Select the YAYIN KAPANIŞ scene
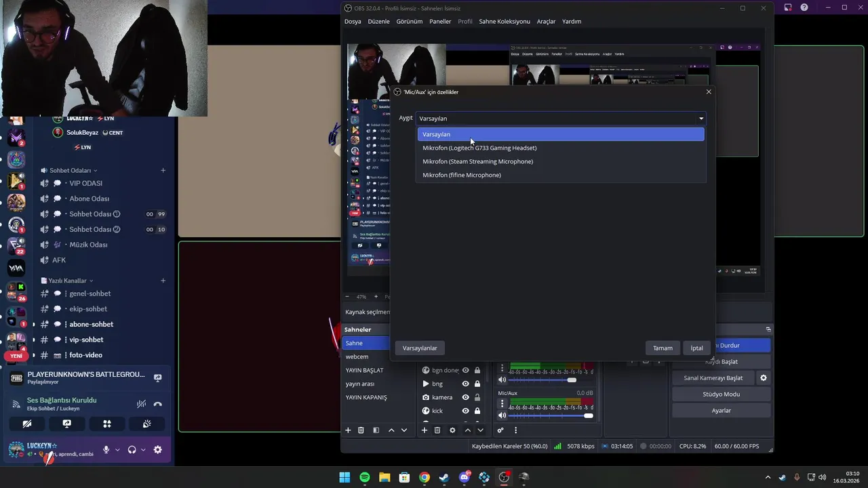 pos(366,397)
